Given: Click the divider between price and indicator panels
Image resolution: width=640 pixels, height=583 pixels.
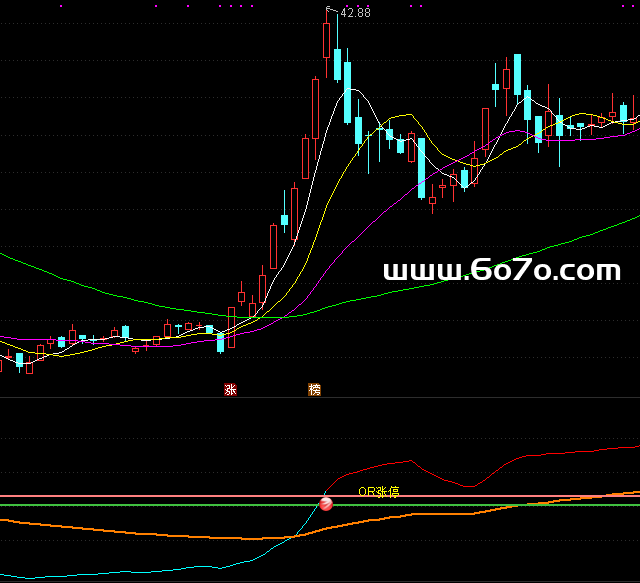Looking at the screenshot, I should [320, 399].
